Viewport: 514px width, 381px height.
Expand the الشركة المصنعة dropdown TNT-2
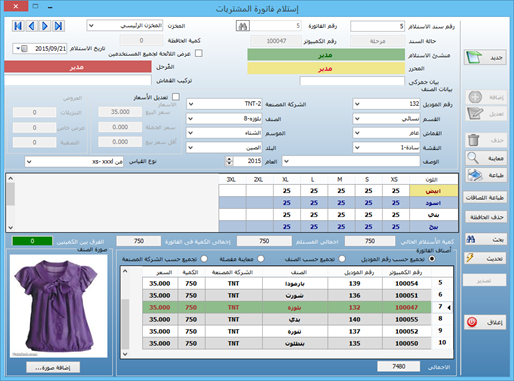224,104
